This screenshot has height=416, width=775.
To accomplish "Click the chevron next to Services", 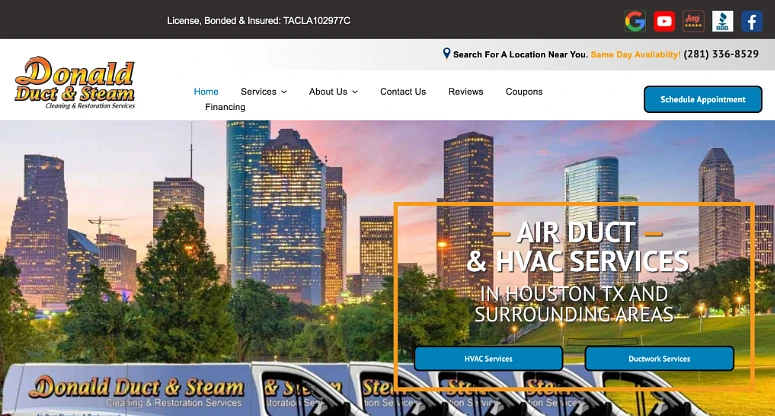I will click(284, 92).
